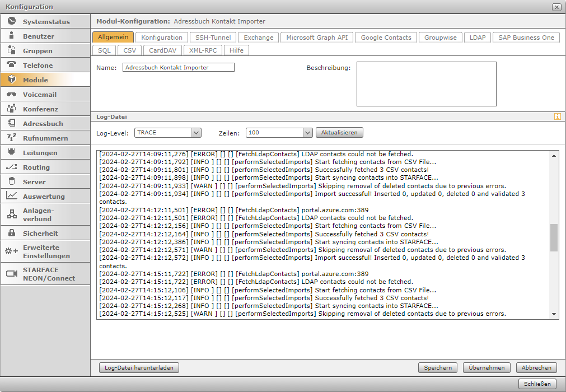This screenshot has width=566, height=392.
Task: Switch to the Konfiguration tab
Action: 162,38
